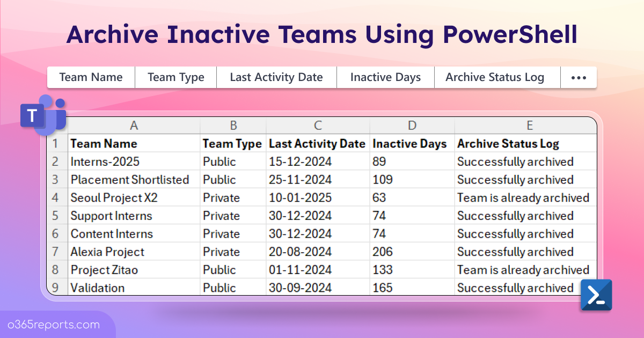Select column E header in spreadsheet
This screenshot has height=338, width=644.
click(x=526, y=126)
